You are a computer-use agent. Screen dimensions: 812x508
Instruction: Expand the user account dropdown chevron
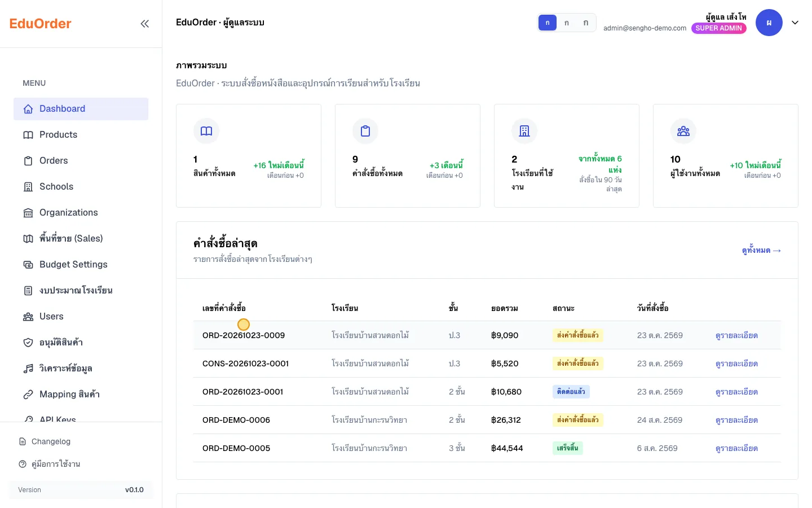point(795,23)
